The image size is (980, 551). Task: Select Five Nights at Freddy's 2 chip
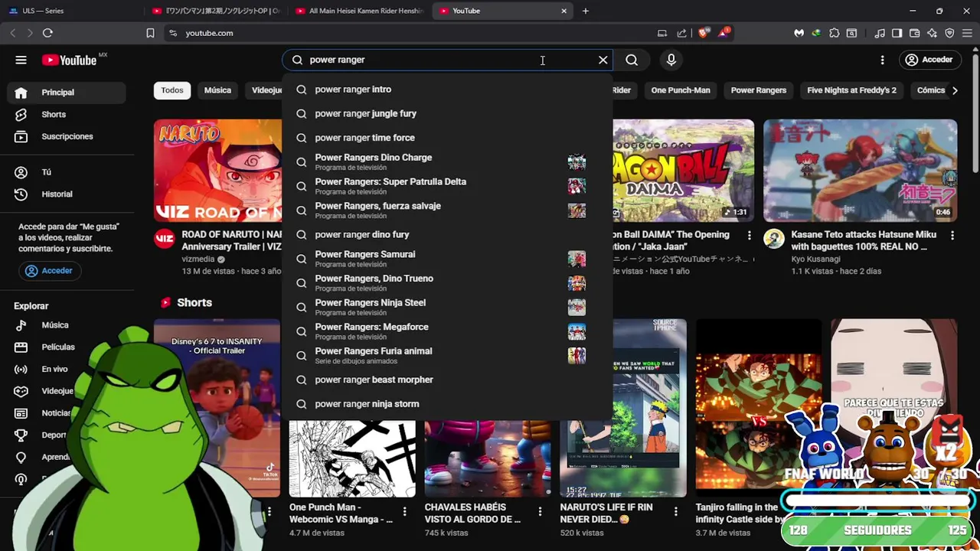click(851, 90)
